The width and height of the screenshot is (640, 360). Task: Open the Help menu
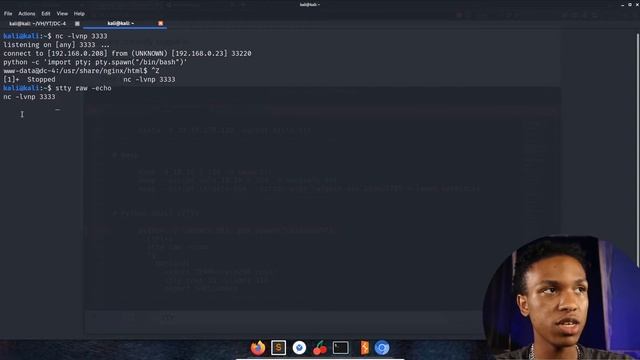(79, 13)
